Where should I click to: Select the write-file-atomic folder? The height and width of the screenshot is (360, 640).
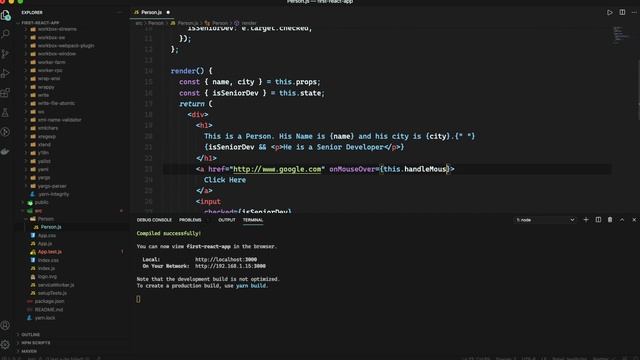56,103
